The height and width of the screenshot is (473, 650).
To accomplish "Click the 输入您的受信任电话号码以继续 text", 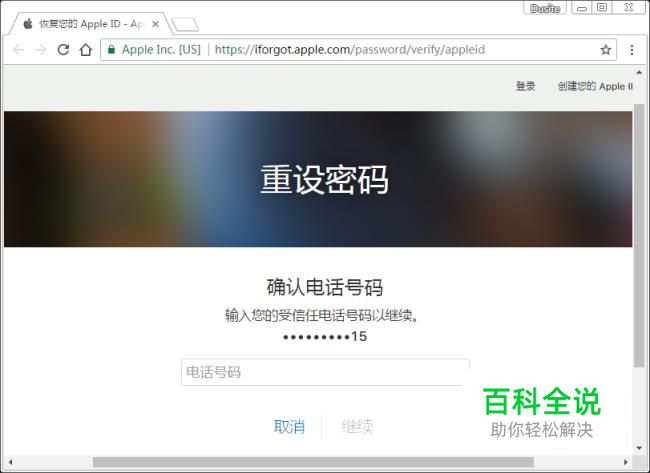I will tap(323, 315).
